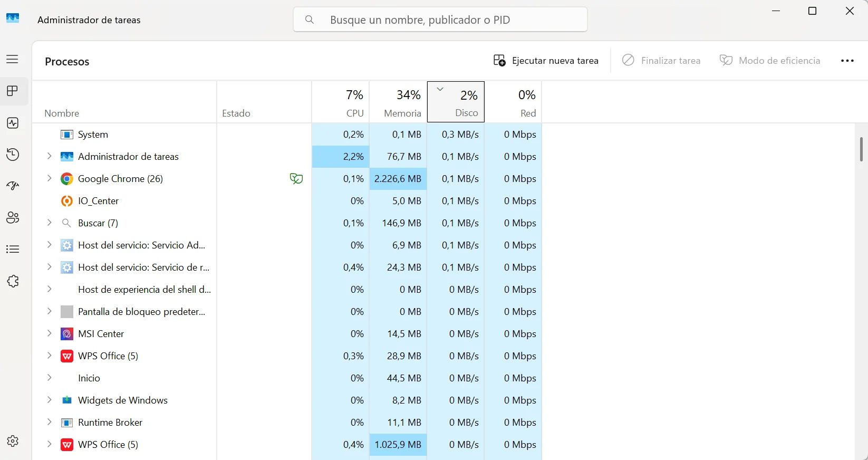Open the Details list page in sidebar
Image resolution: width=868 pixels, height=460 pixels.
(13, 250)
